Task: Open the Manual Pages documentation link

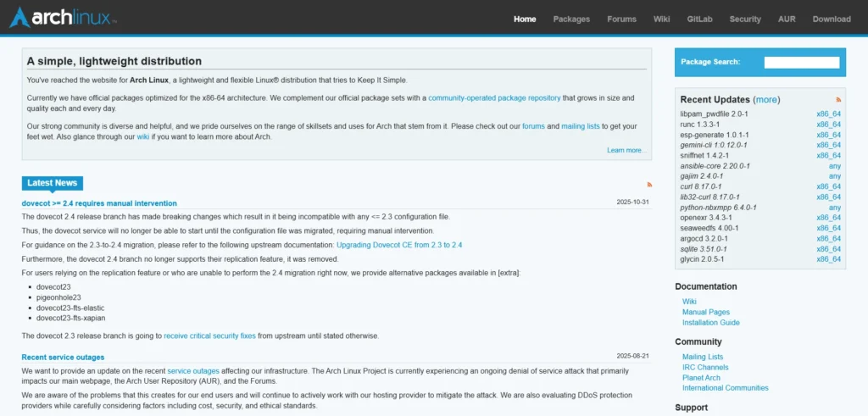Action: (705, 312)
